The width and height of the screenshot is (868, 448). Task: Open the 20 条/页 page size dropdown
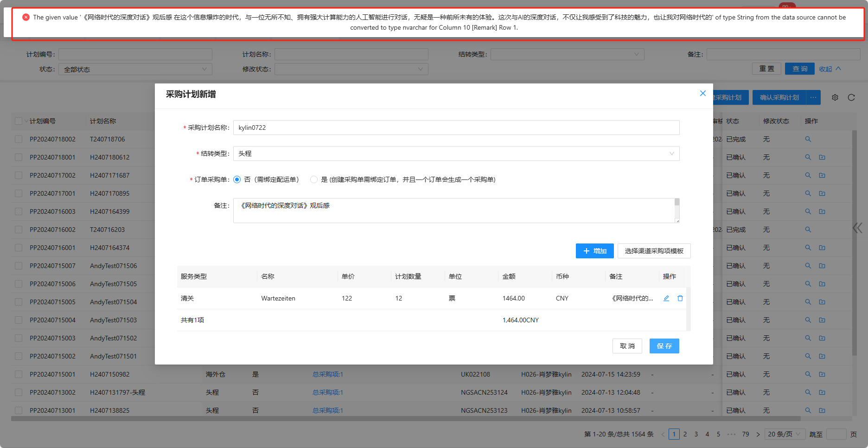point(784,434)
